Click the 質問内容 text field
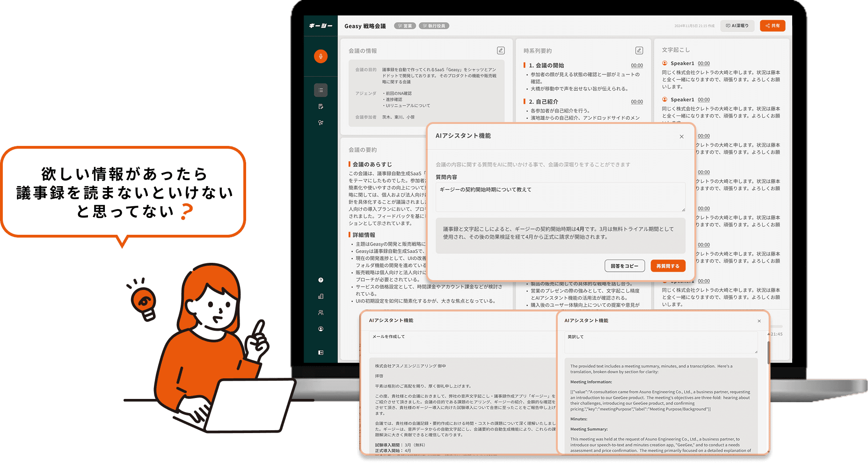The image size is (868, 463). (x=560, y=197)
